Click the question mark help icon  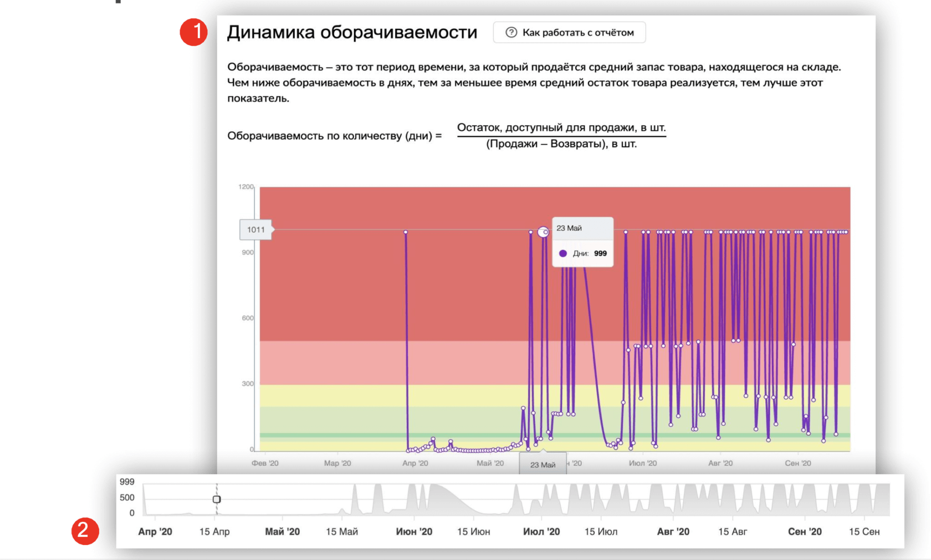pyautogui.click(x=511, y=33)
